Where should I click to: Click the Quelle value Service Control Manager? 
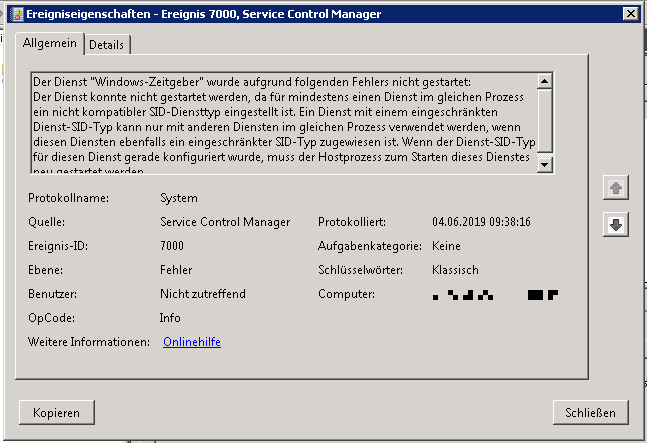click(224, 222)
